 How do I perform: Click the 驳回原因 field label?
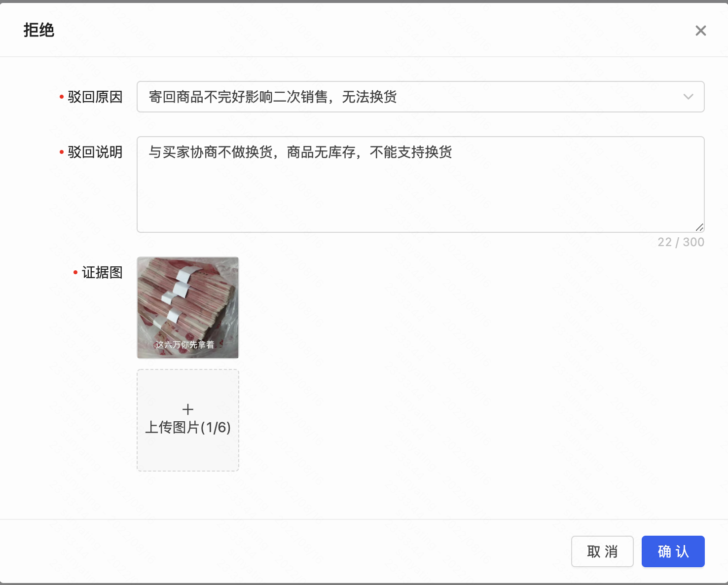pyautogui.click(x=95, y=97)
